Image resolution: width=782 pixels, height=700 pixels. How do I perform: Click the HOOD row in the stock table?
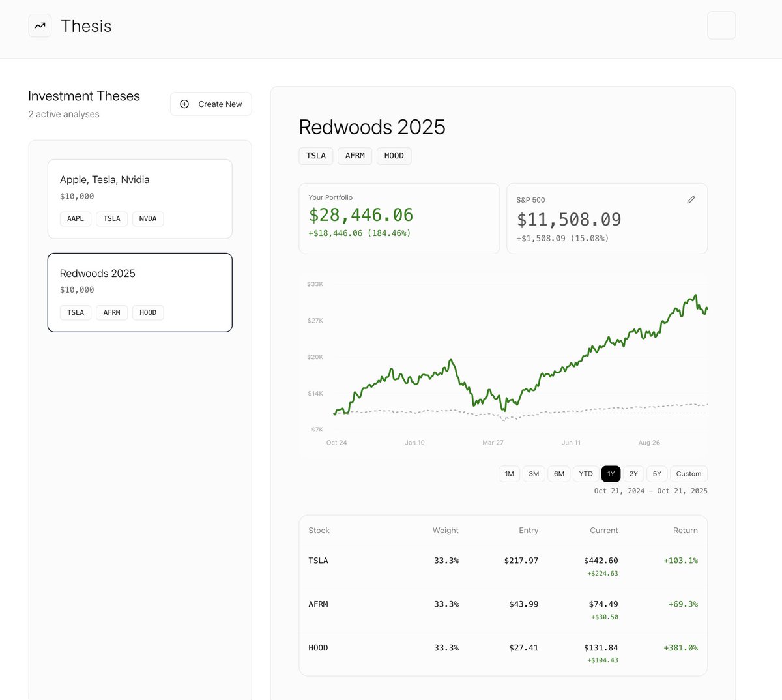tap(503, 654)
